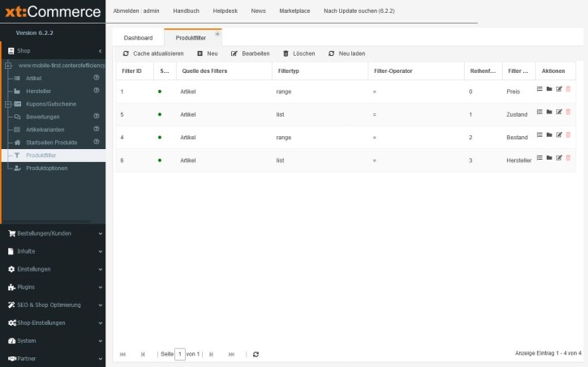Check for updates via Nach Update suchen
The image size is (588, 367).
tap(359, 11)
